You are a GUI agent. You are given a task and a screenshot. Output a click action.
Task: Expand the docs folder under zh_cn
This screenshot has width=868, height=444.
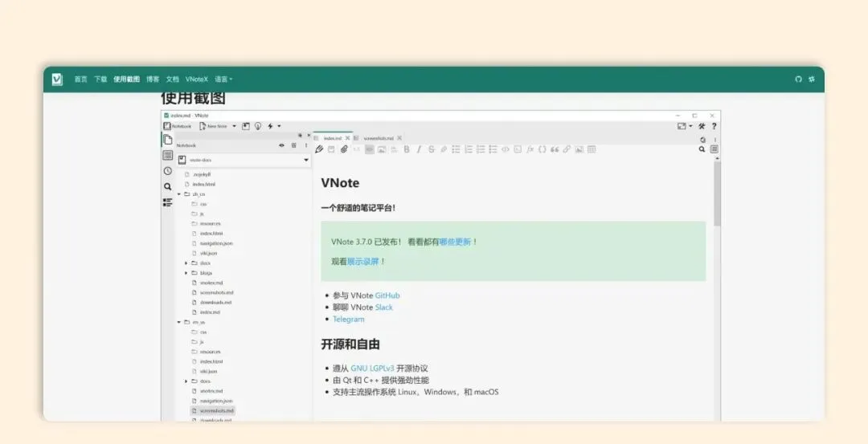coord(186,263)
